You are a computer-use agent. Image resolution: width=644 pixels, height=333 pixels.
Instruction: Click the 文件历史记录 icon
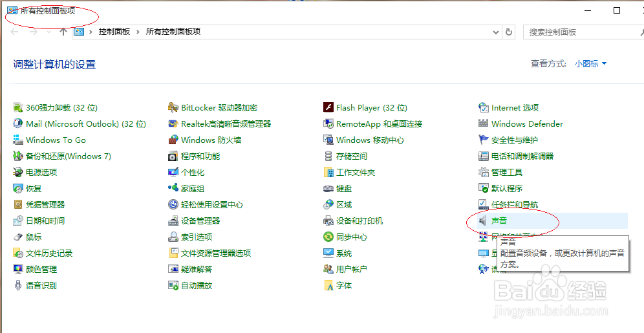point(17,253)
